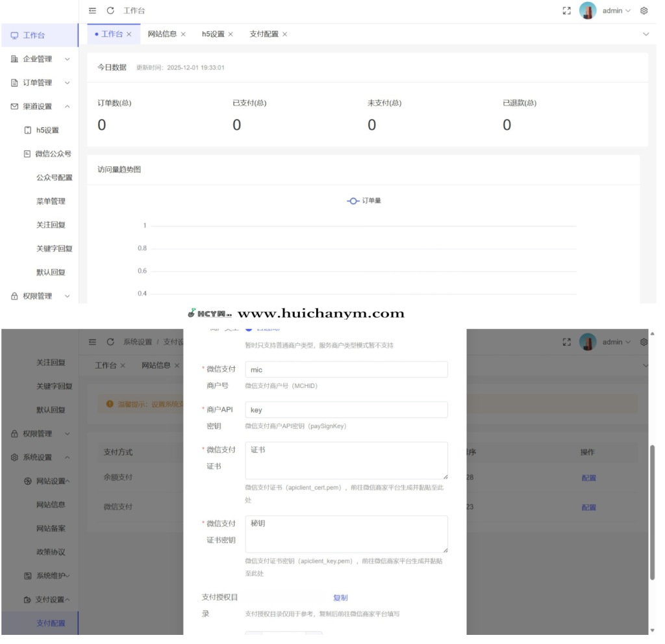Expand the 订单管理 sidebar menu
Viewport: 665px width, 644px height.
[x=39, y=83]
